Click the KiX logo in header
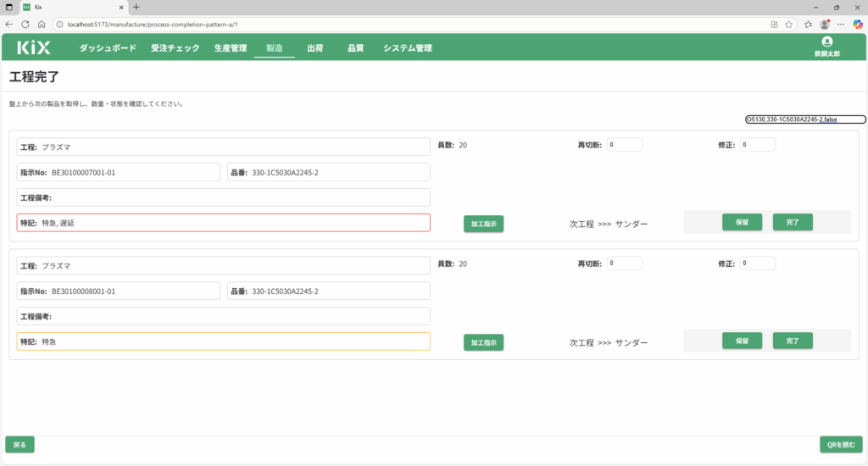The width and height of the screenshot is (868, 466). pyautogui.click(x=34, y=48)
